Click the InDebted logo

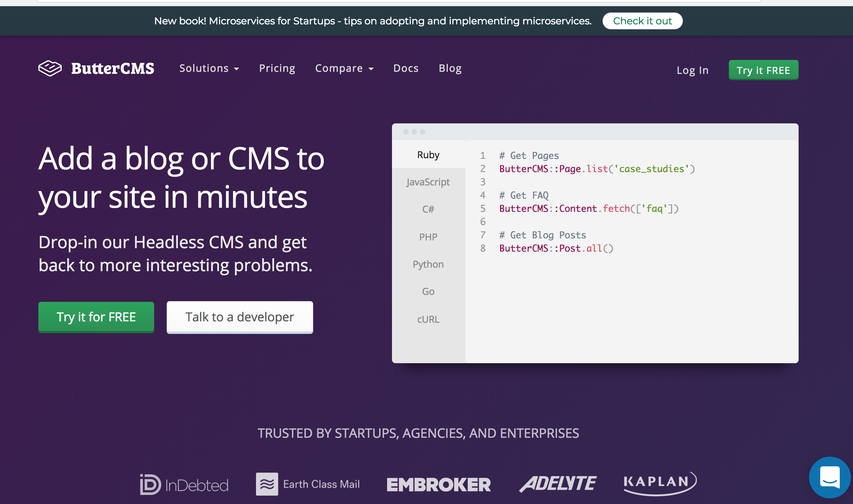coord(184,484)
